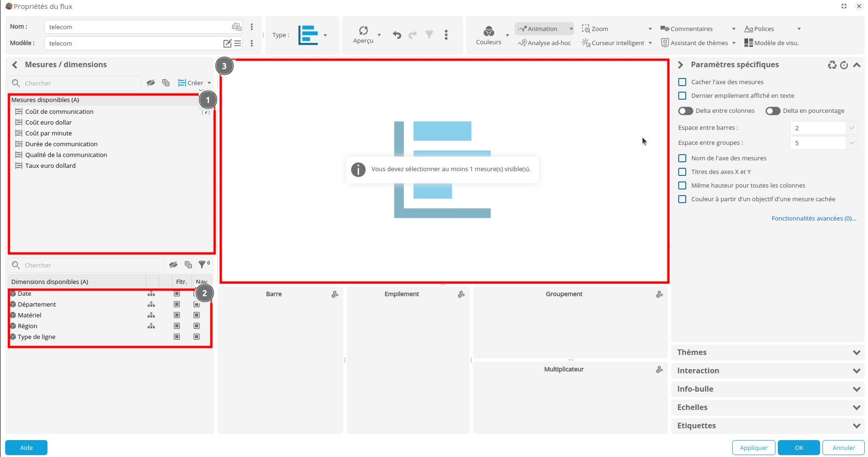Viewport: 868px width, 457px height.
Task: Open the Couleurs palette icon
Action: pos(488,32)
